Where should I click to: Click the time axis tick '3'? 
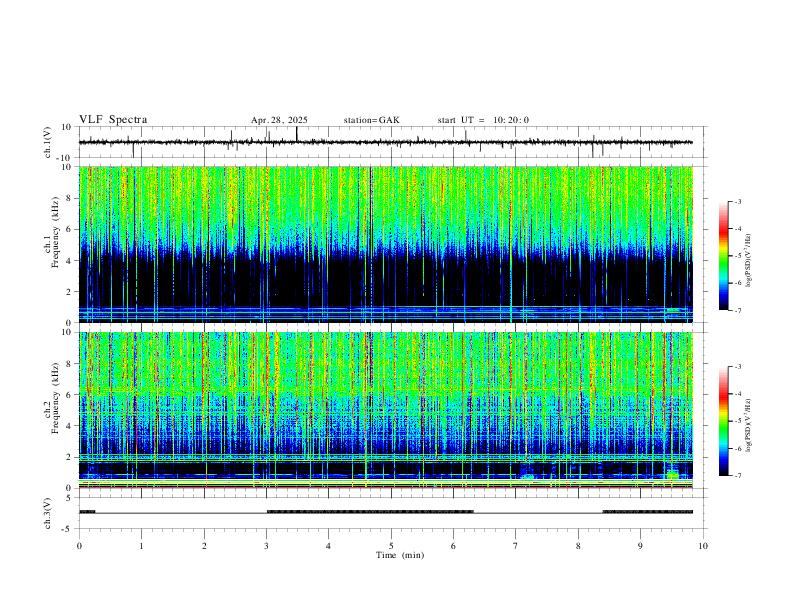pos(266,546)
